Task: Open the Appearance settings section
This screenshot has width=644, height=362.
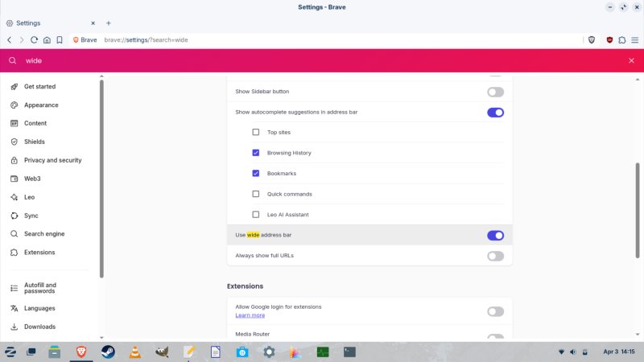Action: [40, 105]
